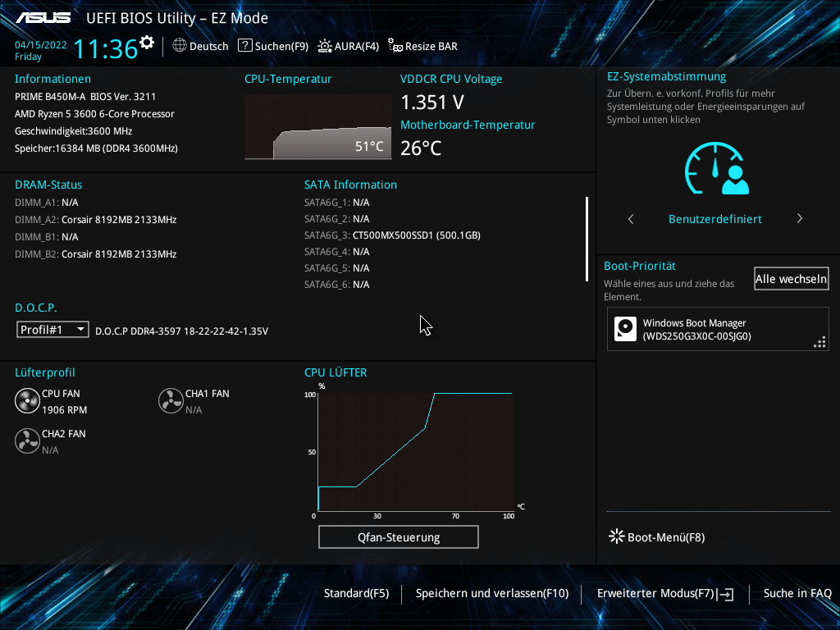Click Geschwindigkeit:3600 MHz text
Viewport: 840px width, 630px height.
point(73,130)
